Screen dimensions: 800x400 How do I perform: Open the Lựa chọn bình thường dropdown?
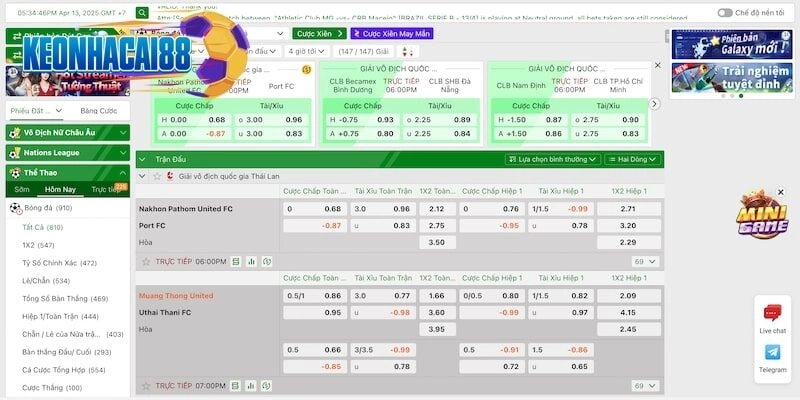pyautogui.click(x=550, y=159)
